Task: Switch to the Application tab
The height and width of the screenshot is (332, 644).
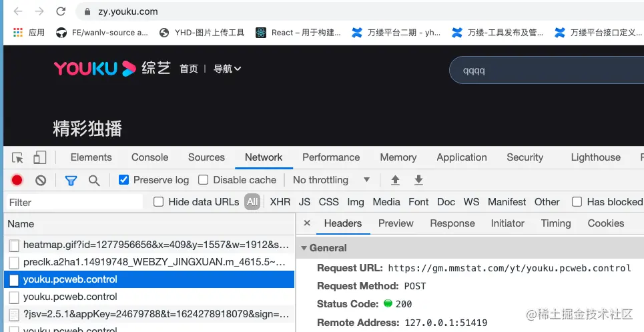Action: tap(462, 157)
